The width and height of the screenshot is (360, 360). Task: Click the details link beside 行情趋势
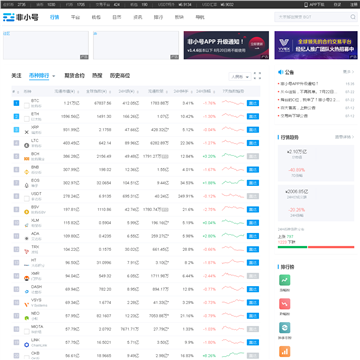pos(345,137)
